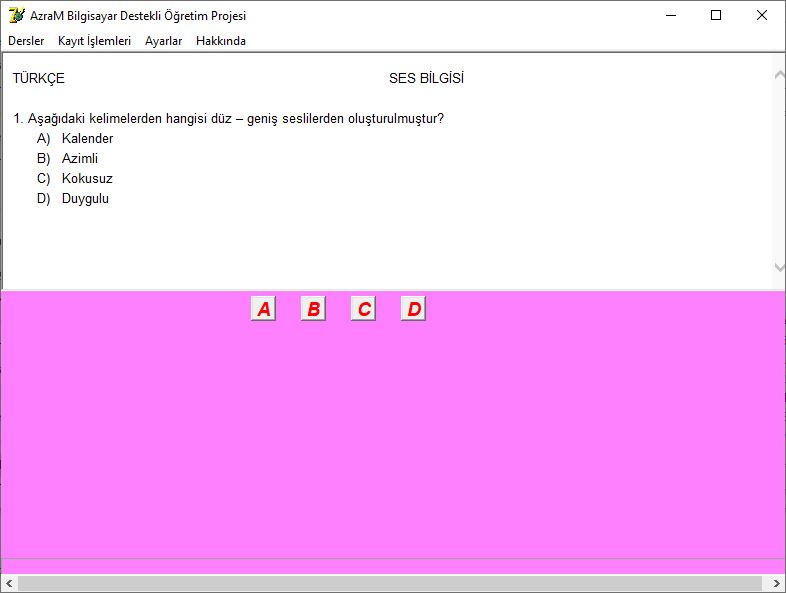The height and width of the screenshot is (593, 786).
Task: Click the horizontal scrollbar right arrow
Action: pyautogui.click(x=776, y=583)
